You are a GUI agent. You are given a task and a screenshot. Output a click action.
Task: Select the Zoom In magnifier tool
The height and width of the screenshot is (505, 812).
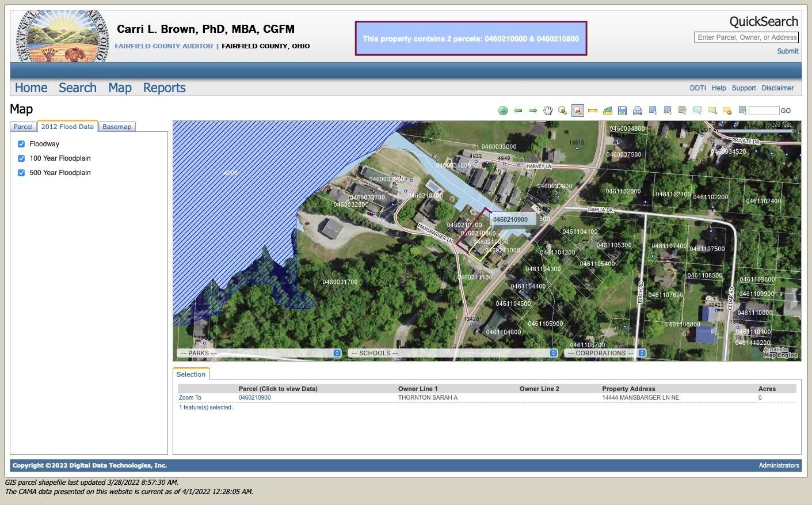562,111
